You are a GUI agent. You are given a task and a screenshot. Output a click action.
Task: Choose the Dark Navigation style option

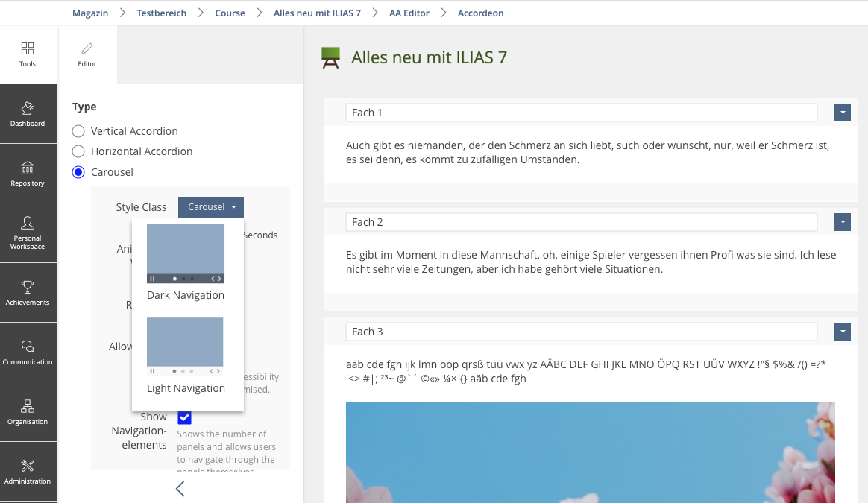[186, 262]
